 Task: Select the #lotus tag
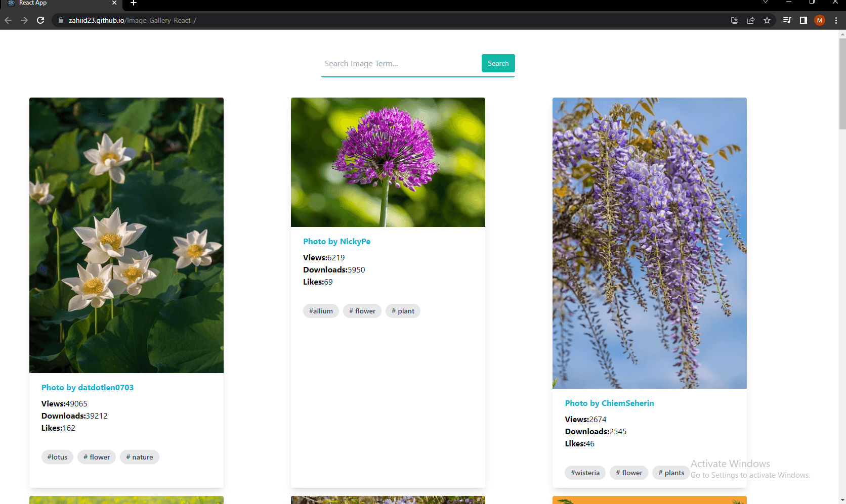[x=57, y=457]
